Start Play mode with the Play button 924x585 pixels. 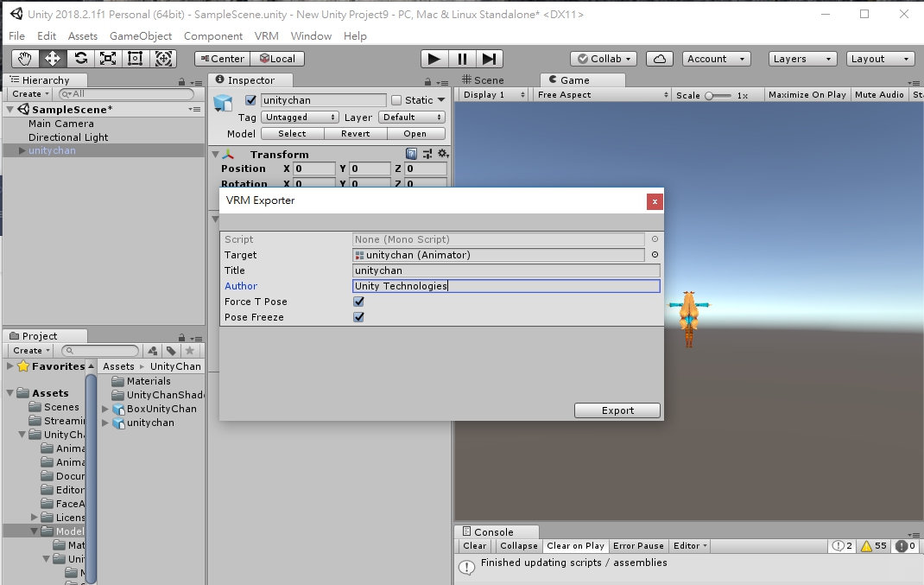click(x=434, y=59)
